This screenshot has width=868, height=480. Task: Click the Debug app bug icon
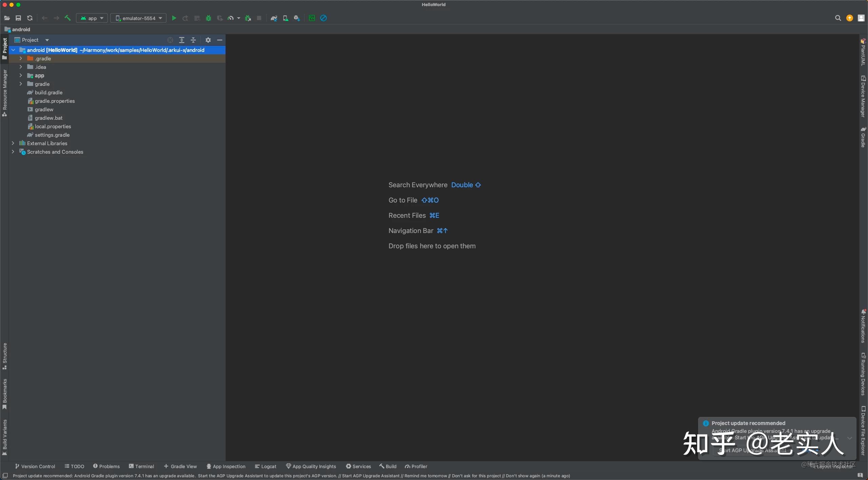pyautogui.click(x=209, y=18)
